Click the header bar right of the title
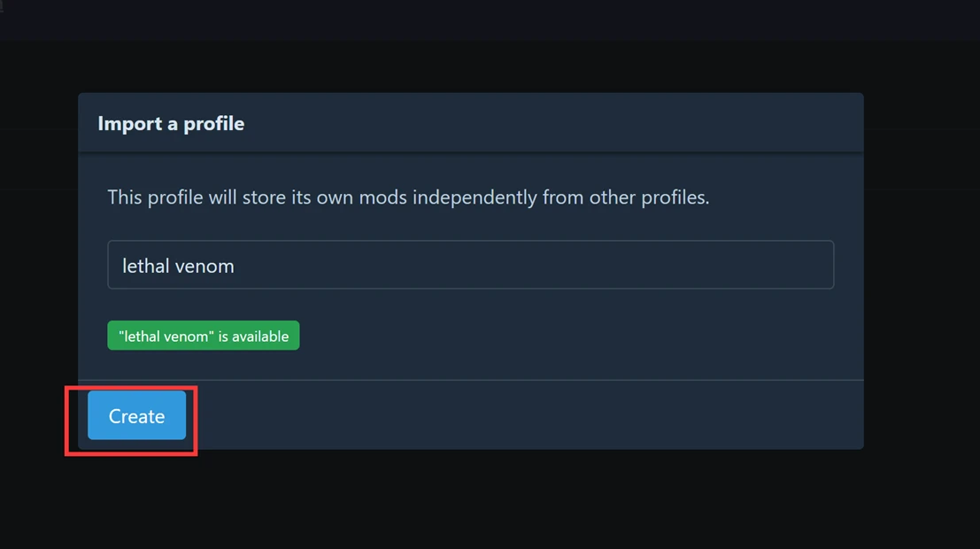Image resolution: width=980 pixels, height=549 pixels. pos(575,123)
